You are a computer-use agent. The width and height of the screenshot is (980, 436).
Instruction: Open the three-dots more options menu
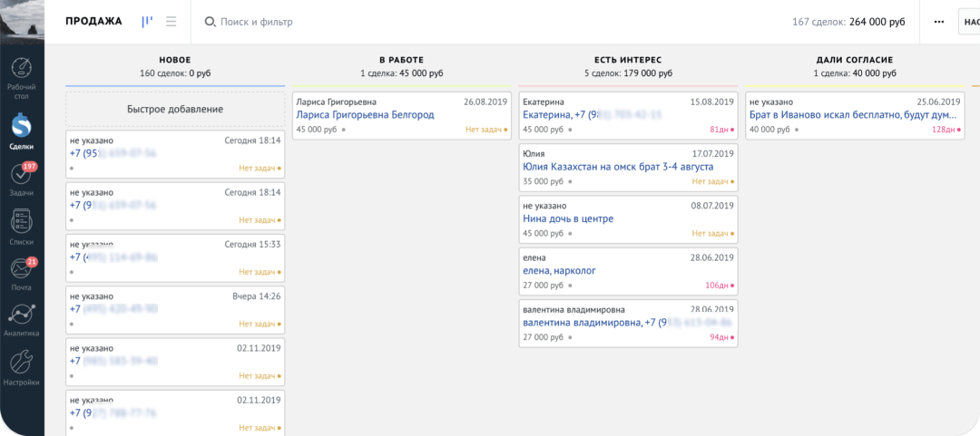pyautogui.click(x=938, y=22)
